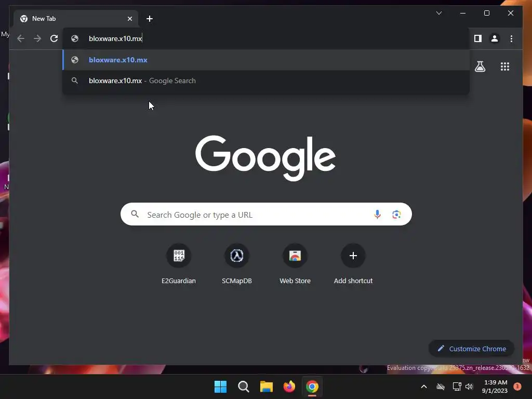532x399 pixels.
Task: Start voice search with microphone
Action: pos(377,215)
